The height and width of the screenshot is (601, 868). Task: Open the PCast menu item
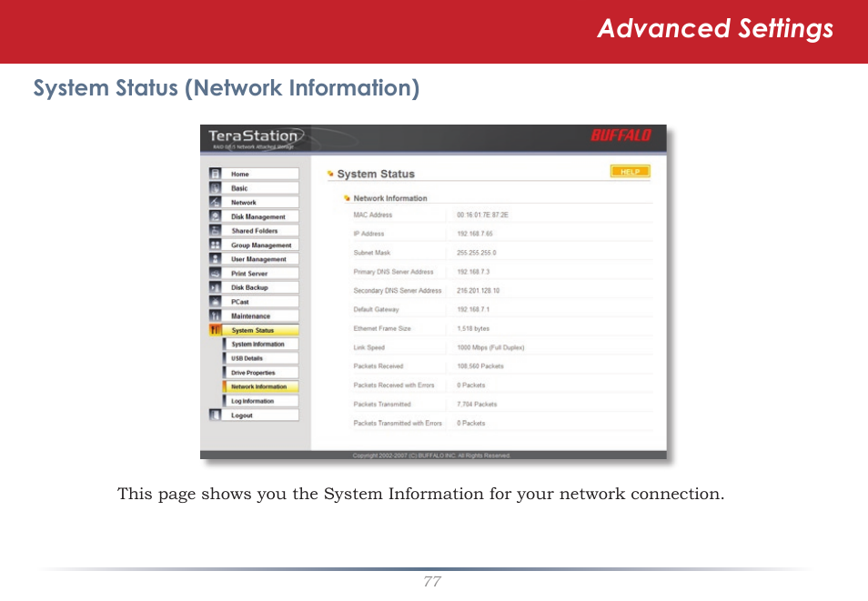pyautogui.click(x=261, y=301)
